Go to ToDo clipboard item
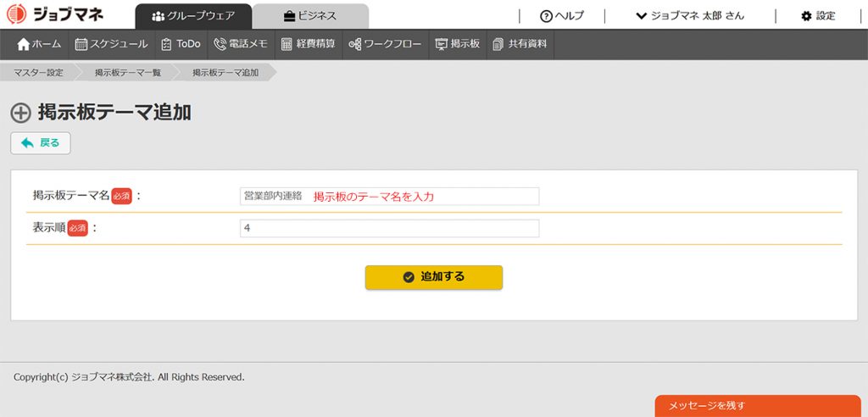The width and height of the screenshot is (868, 417). point(181,44)
